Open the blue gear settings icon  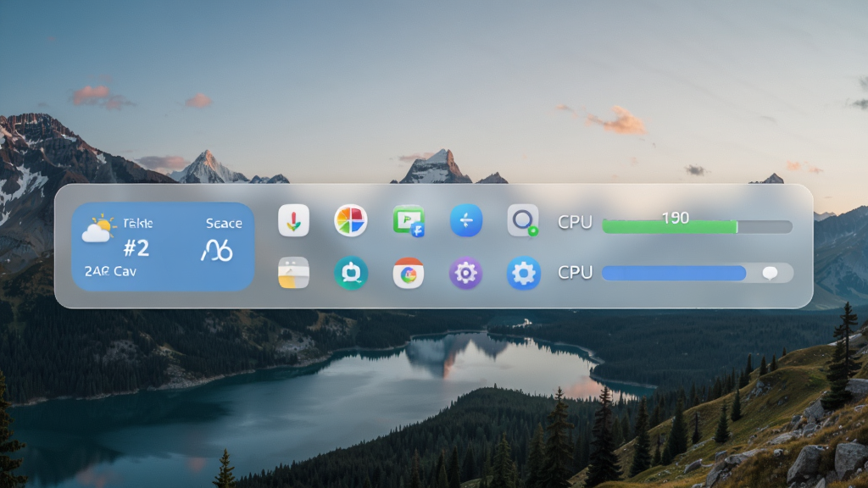(x=524, y=273)
